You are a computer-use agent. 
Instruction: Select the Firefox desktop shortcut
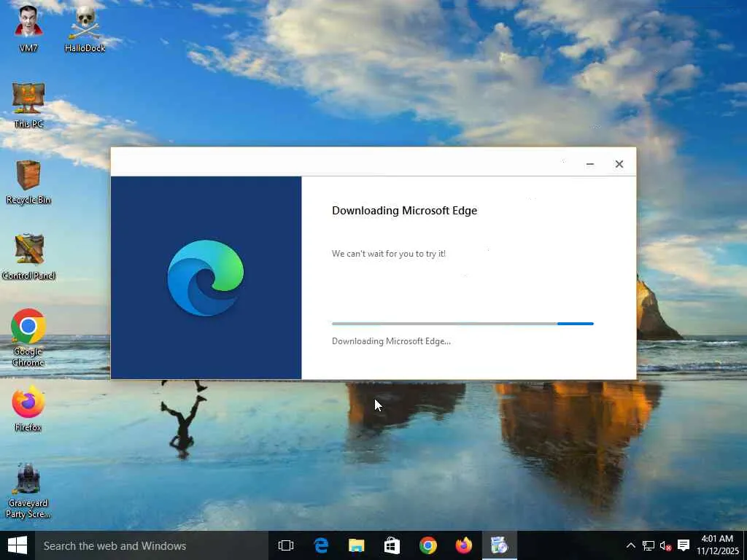(28, 408)
